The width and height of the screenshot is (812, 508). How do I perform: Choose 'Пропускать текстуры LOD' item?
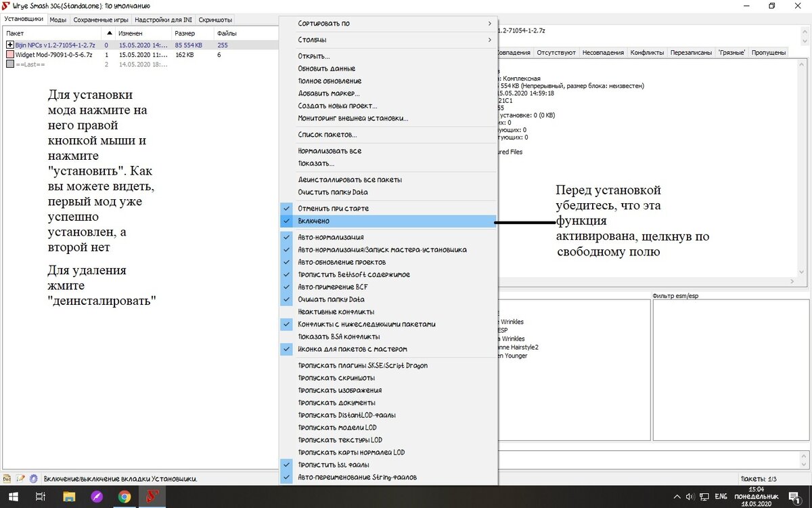388,440
